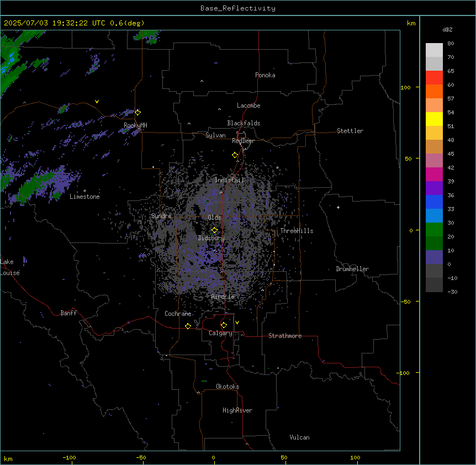Click the Base_Reflectivity title text
Viewport: 476px width, 465px height.
238,8
